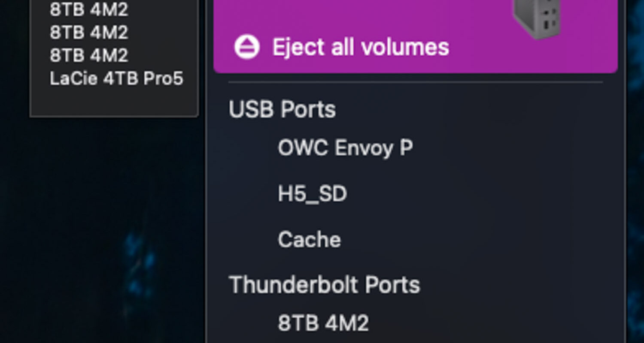Collapse the USB Ports section header

pyautogui.click(x=282, y=109)
